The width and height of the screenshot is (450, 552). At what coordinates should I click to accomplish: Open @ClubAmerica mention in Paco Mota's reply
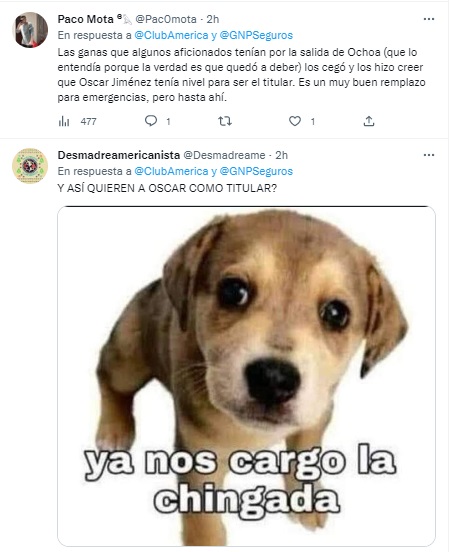tap(171, 35)
